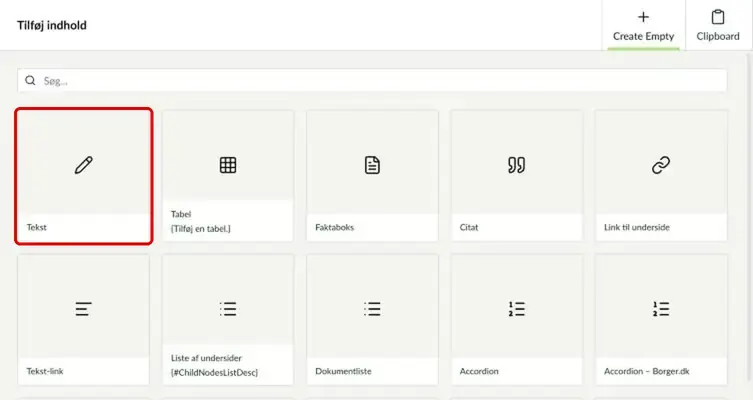Click the magnifier icon in search bar

tap(30, 80)
